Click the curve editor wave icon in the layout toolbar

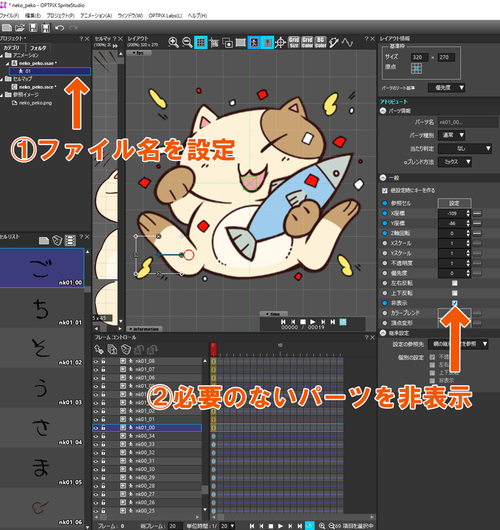tap(347, 42)
